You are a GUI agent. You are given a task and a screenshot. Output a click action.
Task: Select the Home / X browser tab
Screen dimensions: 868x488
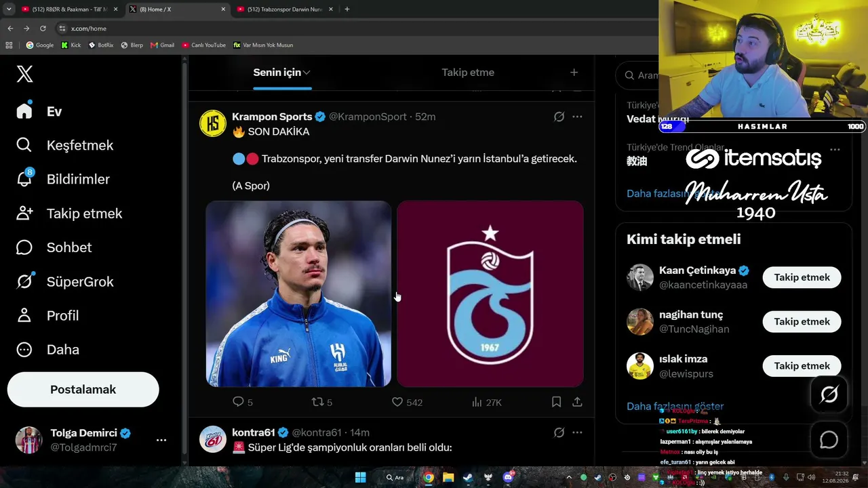tap(177, 9)
